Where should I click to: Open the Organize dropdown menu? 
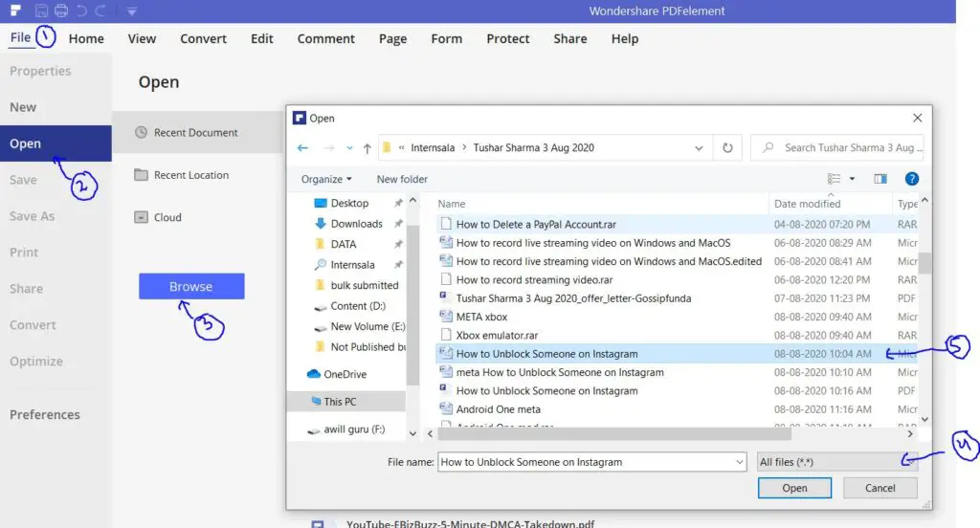click(x=326, y=179)
